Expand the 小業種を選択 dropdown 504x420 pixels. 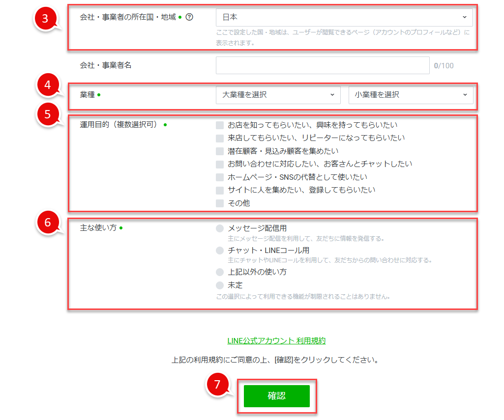pos(411,95)
